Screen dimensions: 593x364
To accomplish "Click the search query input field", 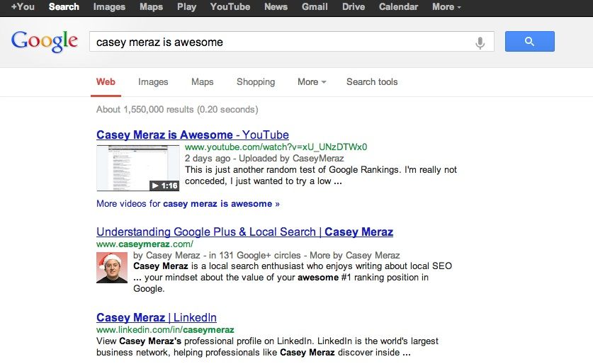I will (x=283, y=42).
